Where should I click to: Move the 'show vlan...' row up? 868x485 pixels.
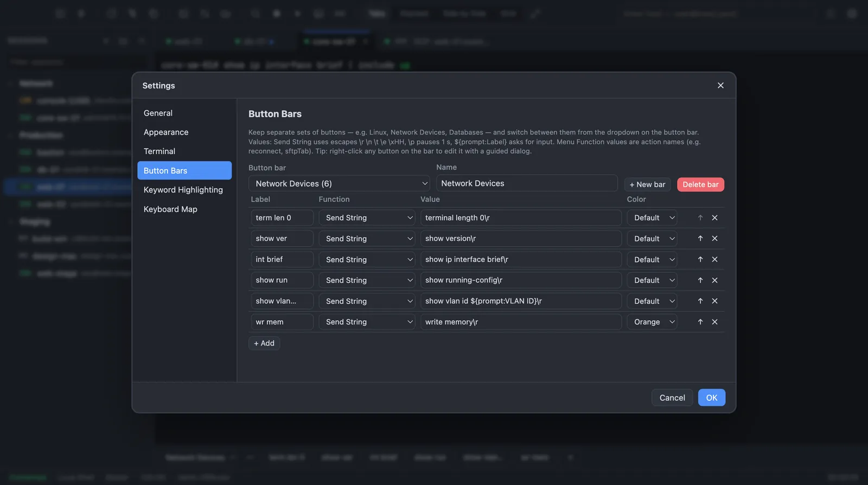(700, 301)
